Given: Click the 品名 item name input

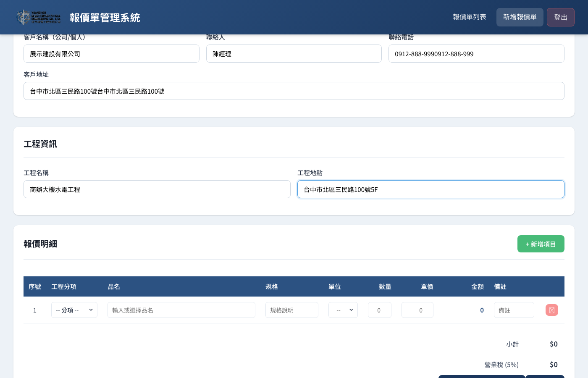Looking at the screenshot, I should point(181,310).
